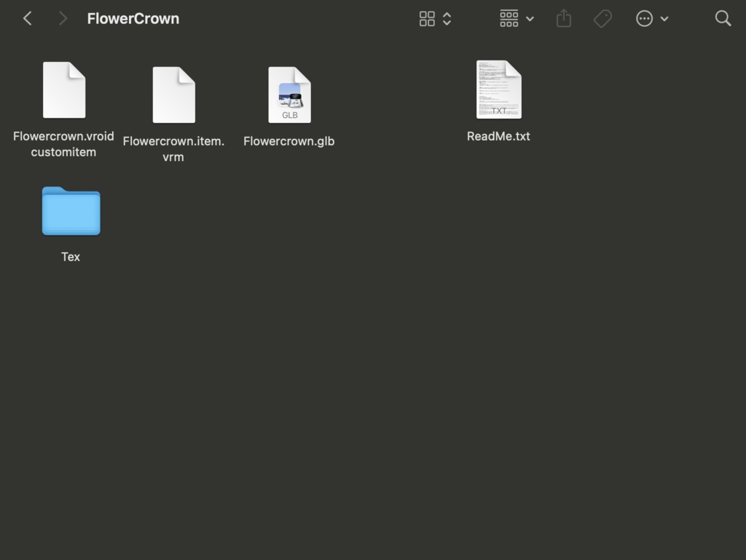This screenshot has width=746, height=560.
Task: Click the Flowercrown.item.vrm file name
Action: pyautogui.click(x=173, y=149)
